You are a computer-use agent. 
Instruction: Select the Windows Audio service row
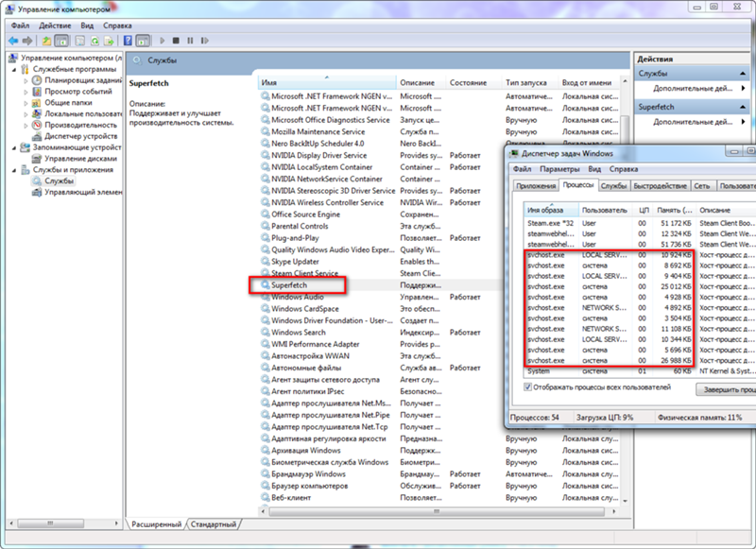pos(381,297)
